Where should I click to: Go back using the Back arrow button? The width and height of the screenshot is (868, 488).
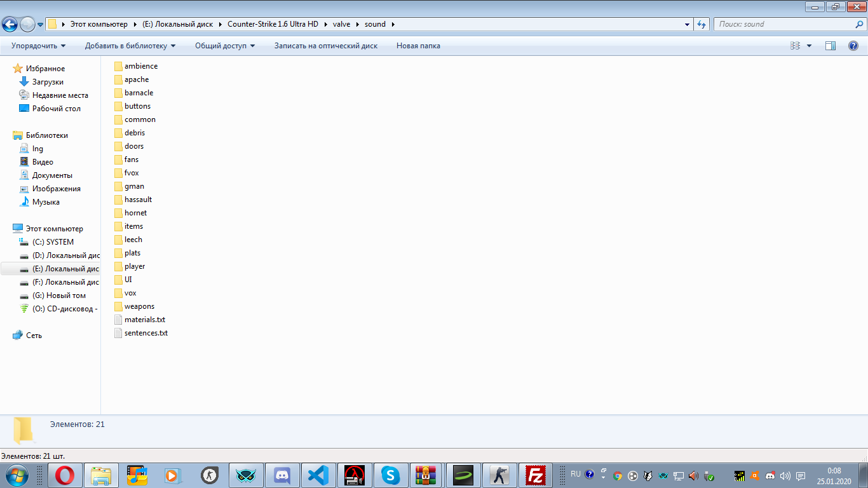click(10, 24)
